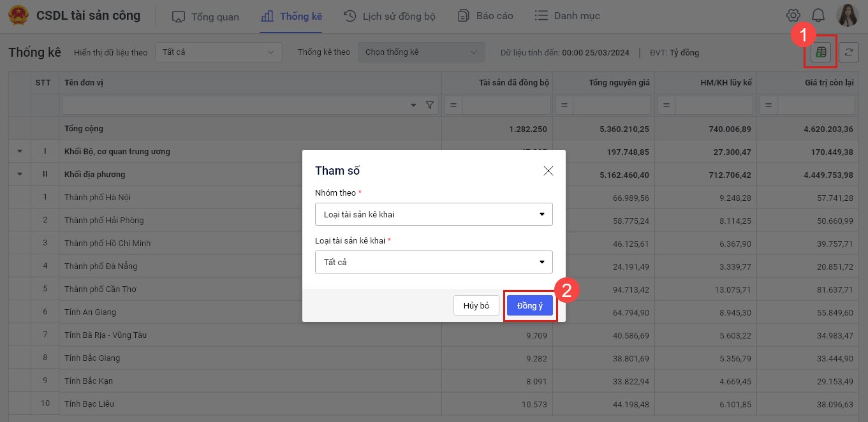Switch to the Tổng quan tab

coord(205,16)
